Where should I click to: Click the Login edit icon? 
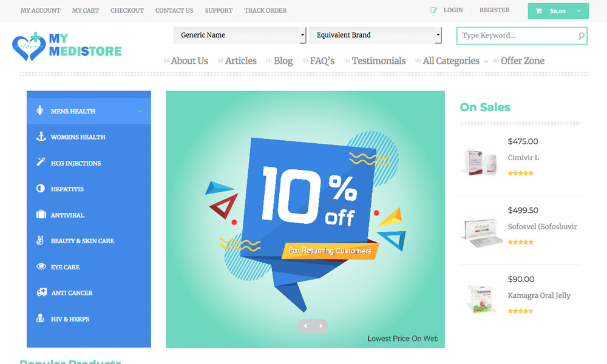pyautogui.click(x=434, y=10)
